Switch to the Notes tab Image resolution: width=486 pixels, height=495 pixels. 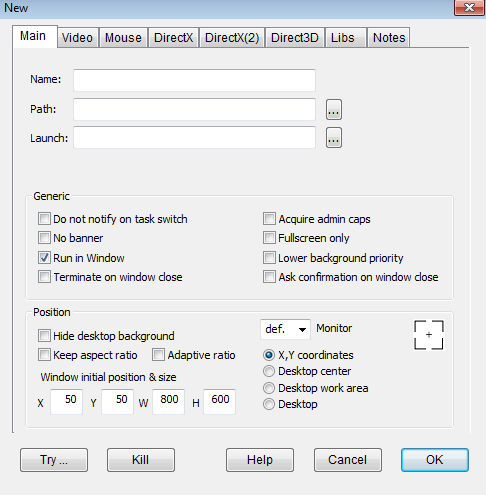click(x=389, y=38)
